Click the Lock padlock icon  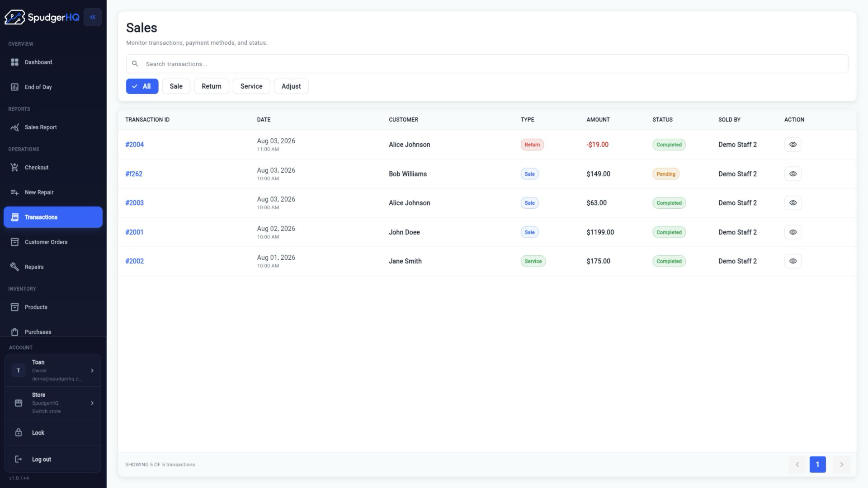(x=19, y=432)
